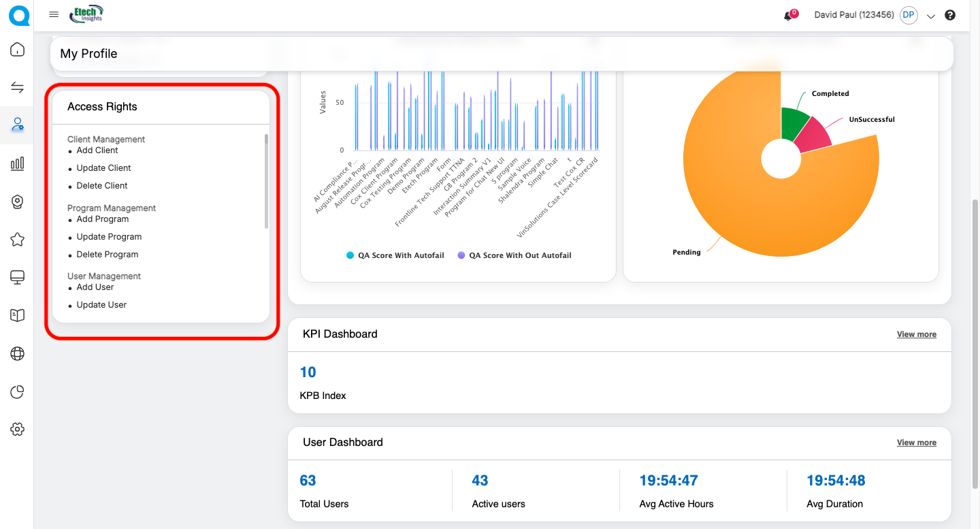Click View more in User Dashboard
The height and width of the screenshot is (529, 980).
point(916,443)
